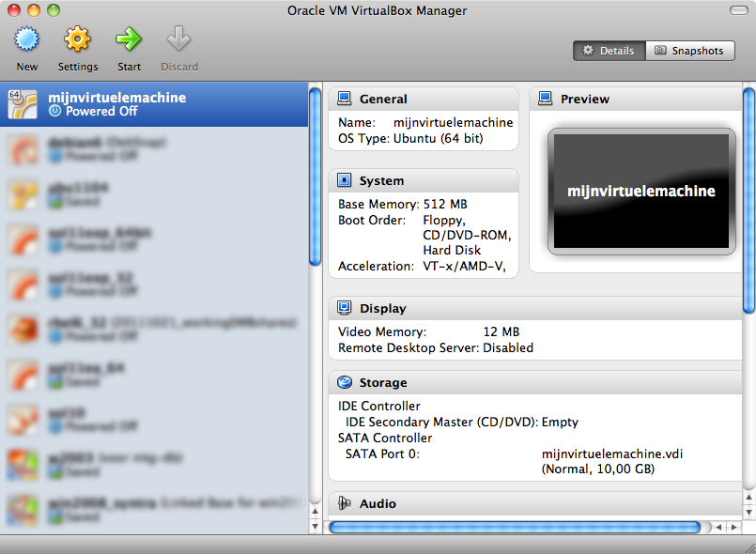
Task: Click the VM list scroll-up arrow
Action: pyautogui.click(x=315, y=511)
